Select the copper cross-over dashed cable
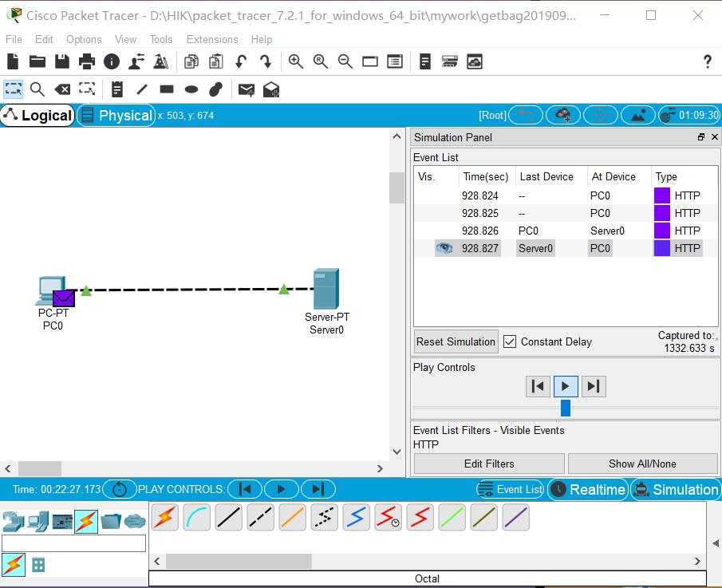 point(261,517)
